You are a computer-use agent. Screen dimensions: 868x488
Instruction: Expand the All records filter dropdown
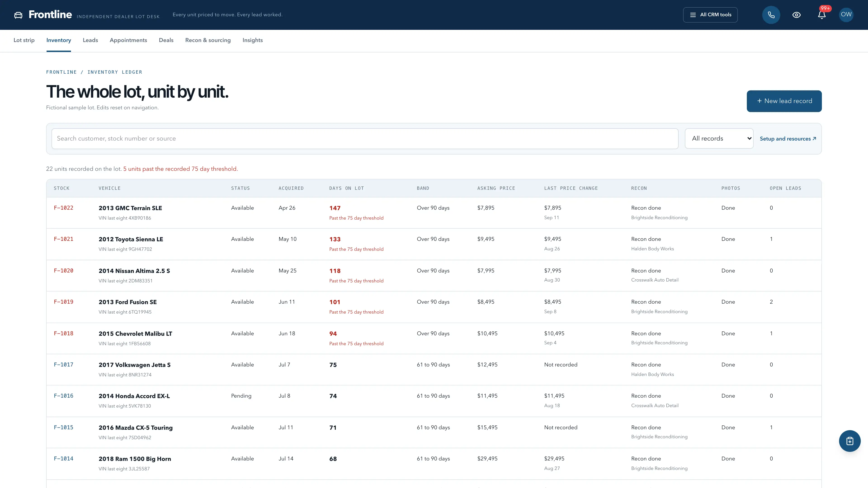pos(719,138)
